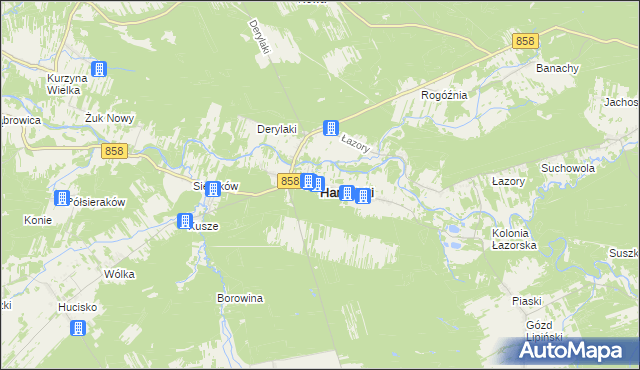Click the building icon left of Półsieraków

62,198
